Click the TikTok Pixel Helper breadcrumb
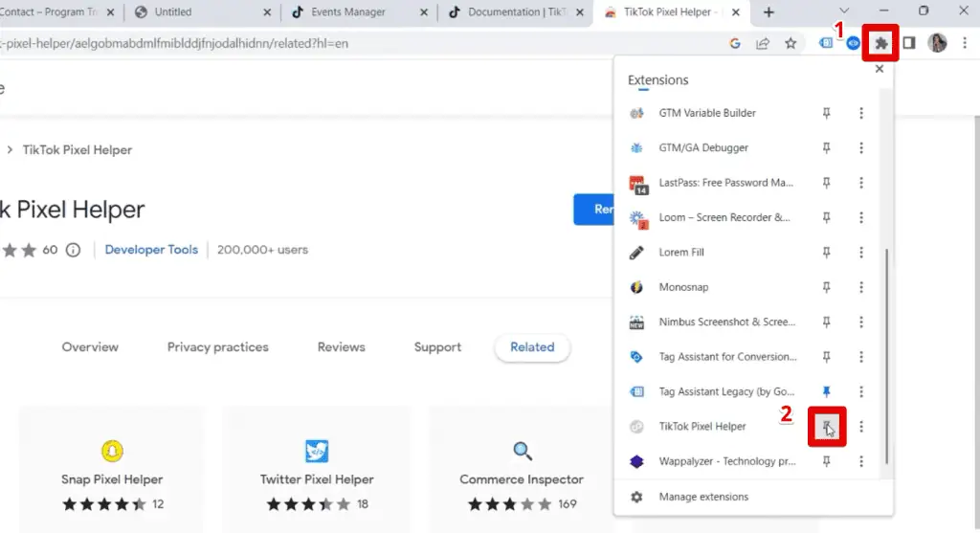This screenshot has width=980, height=533. (x=77, y=150)
